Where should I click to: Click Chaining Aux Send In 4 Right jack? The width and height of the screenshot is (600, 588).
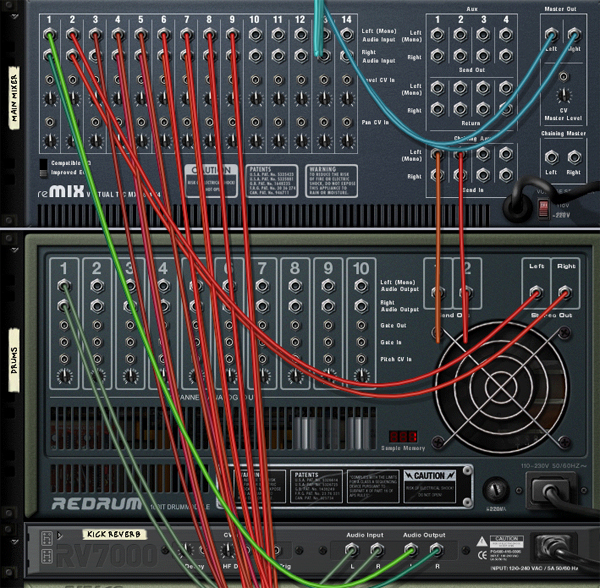pos(506,175)
